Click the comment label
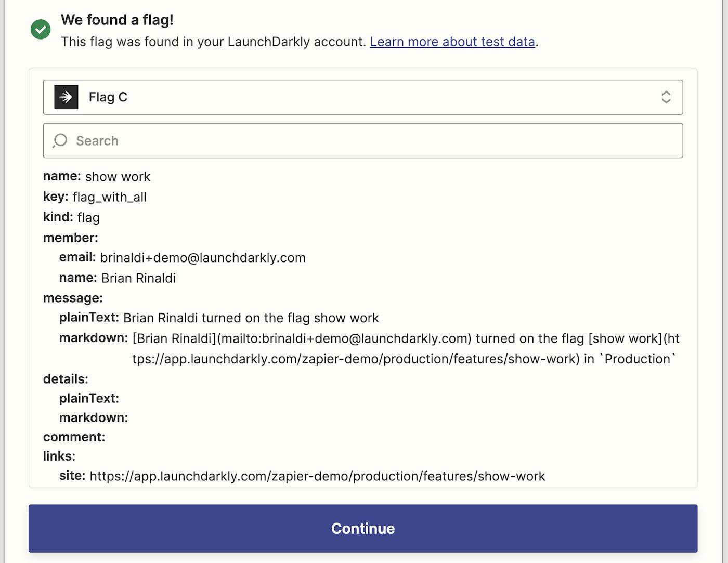Screen dimensions: 728x563 [74, 437]
